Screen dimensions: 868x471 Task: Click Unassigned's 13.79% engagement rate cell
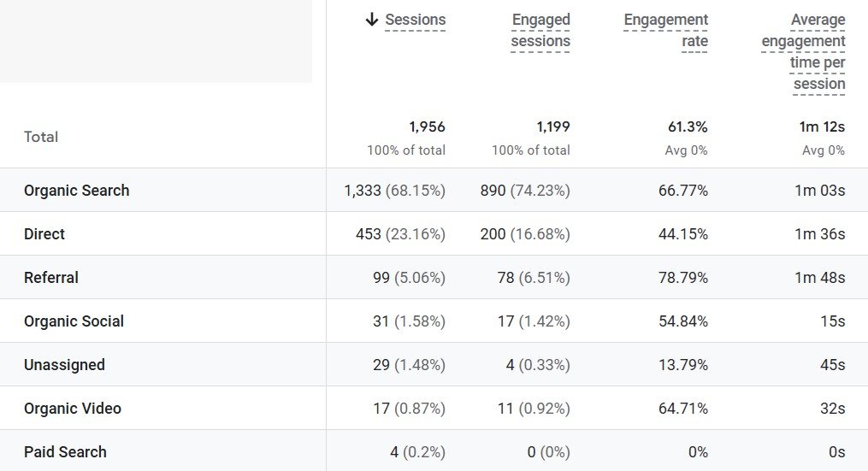[682, 365]
